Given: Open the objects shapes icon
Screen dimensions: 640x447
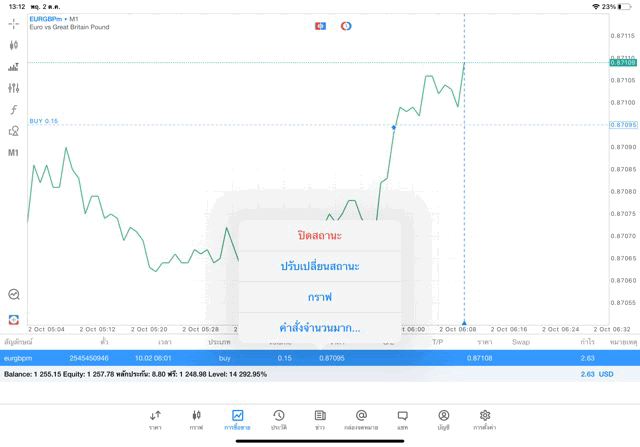Looking at the screenshot, I should coord(14,131).
